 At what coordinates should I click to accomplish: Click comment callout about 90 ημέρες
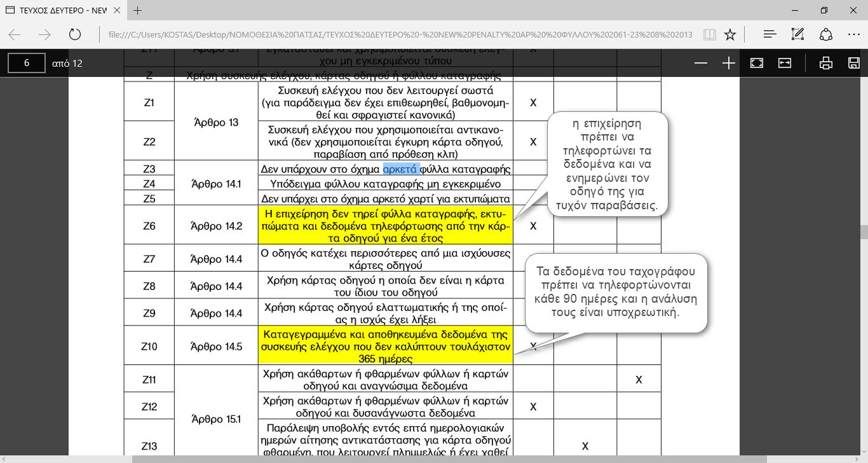click(x=616, y=292)
